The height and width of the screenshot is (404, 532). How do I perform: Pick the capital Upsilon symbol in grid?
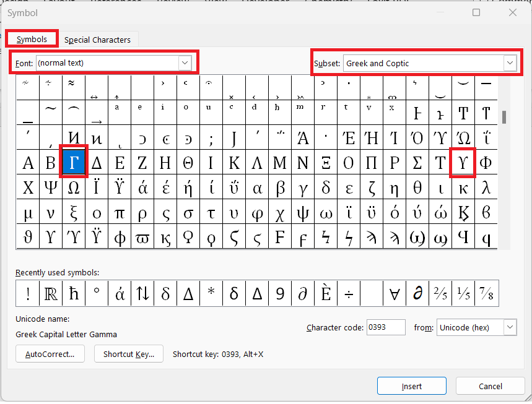(463, 162)
